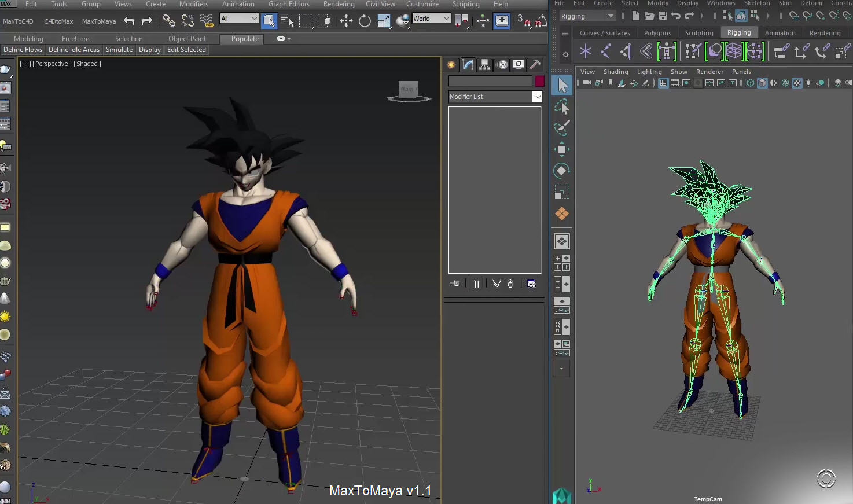Click the Maya Save Scene icon
This screenshot has width=853, height=504.
663,16
